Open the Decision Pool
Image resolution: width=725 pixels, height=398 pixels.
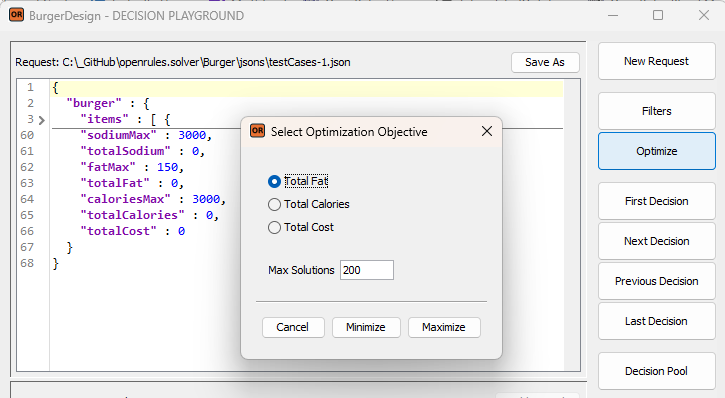coord(657,371)
